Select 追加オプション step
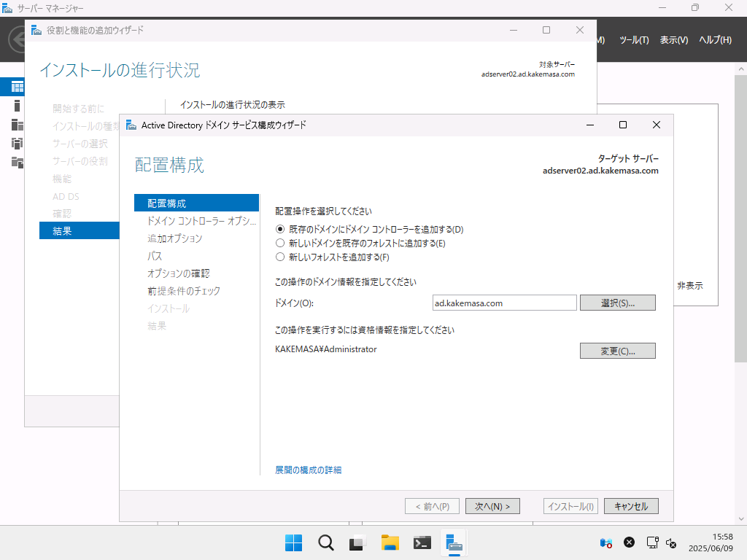 point(174,238)
